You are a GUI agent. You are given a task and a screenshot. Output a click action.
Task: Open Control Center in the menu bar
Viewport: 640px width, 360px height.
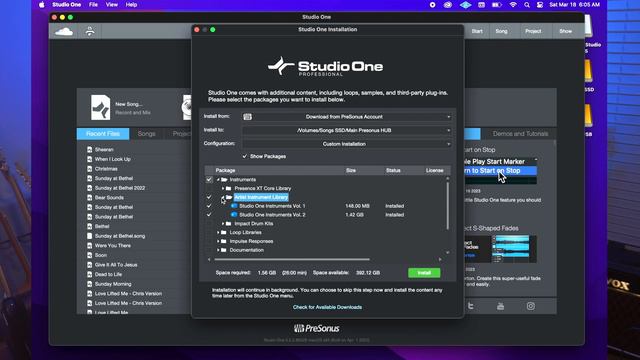click(540, 5)
